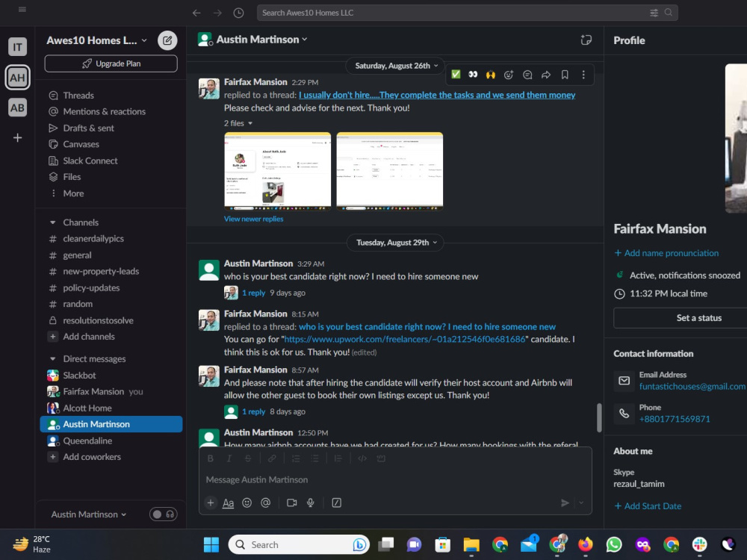Click canvas icon in conversation header
The image size is (747, 560).
click(586, 40)
